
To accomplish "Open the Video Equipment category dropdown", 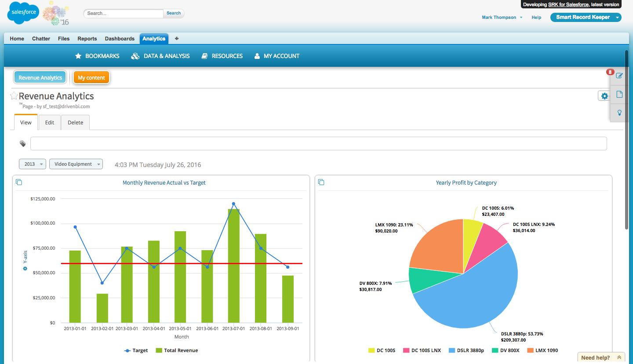I will (76, 164).
